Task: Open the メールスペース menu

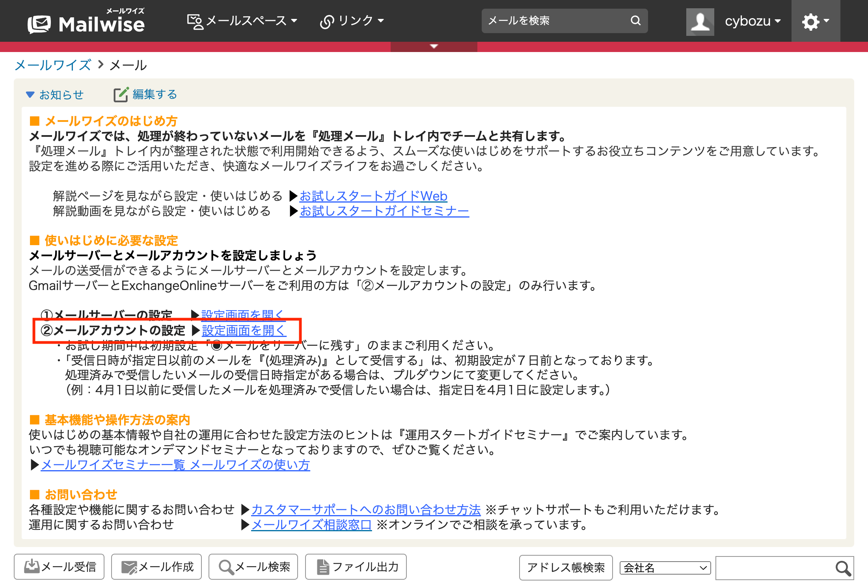Action: (x=242, y=21)
